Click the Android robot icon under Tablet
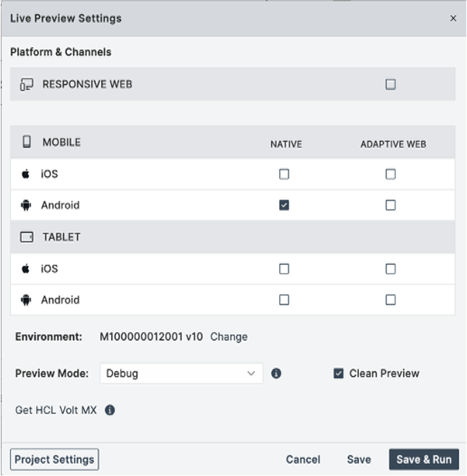 [x=26, y=300]
